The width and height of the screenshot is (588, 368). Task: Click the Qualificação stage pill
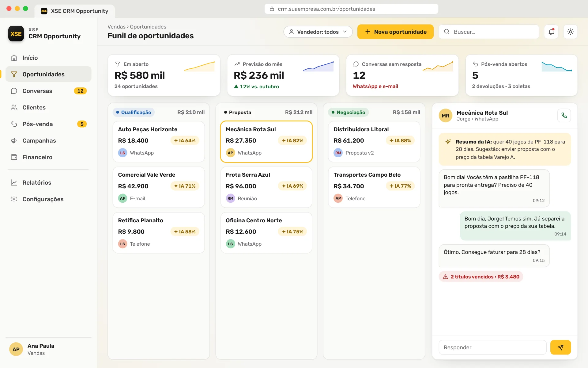[x=134, y=112]
